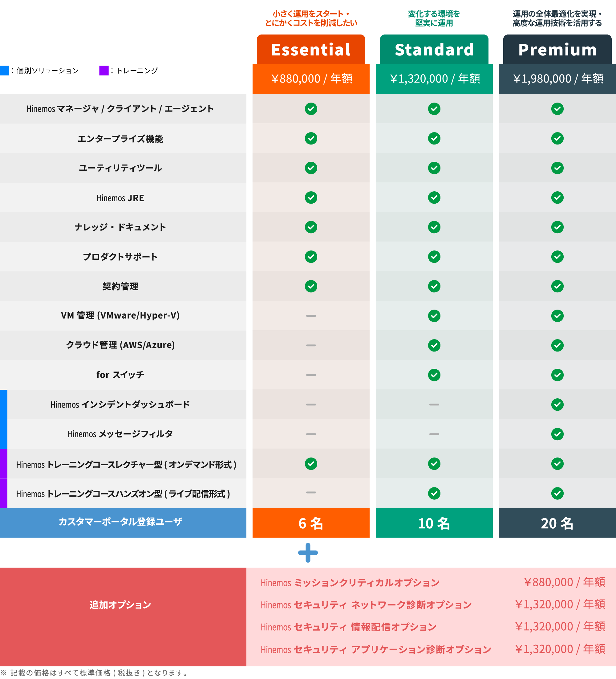Viewport: 616px width, 679px height.
Task: Click the Essential dash for クラウド管理 row
Action: [x=311, y=345]
